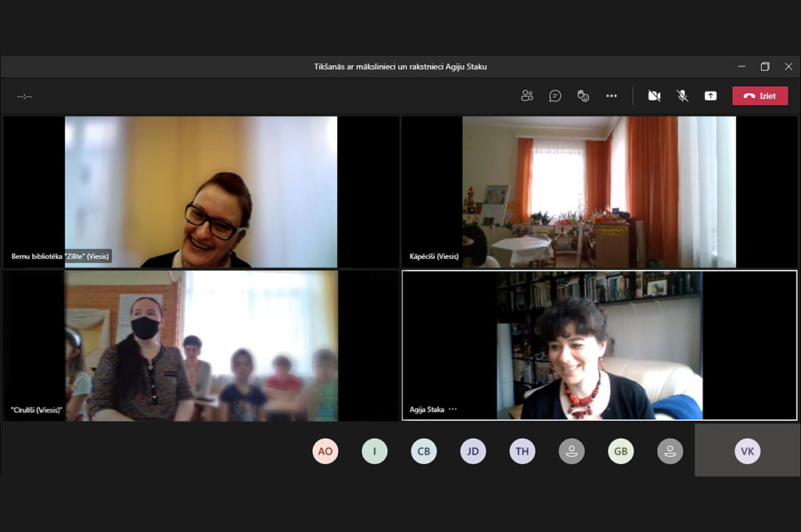Viewport: 801px width, 532px height.
Task: Click the Kāpēcīši (Viesis) name label
Action: (434, 256)
